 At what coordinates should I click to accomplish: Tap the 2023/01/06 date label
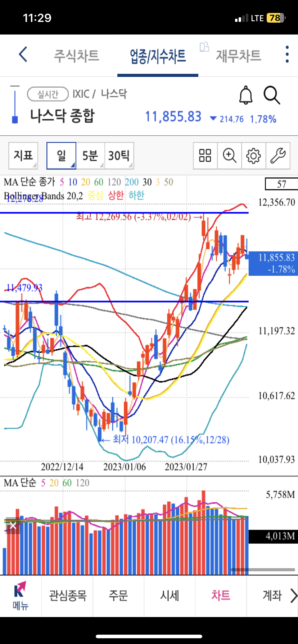(x=125, y=467)
